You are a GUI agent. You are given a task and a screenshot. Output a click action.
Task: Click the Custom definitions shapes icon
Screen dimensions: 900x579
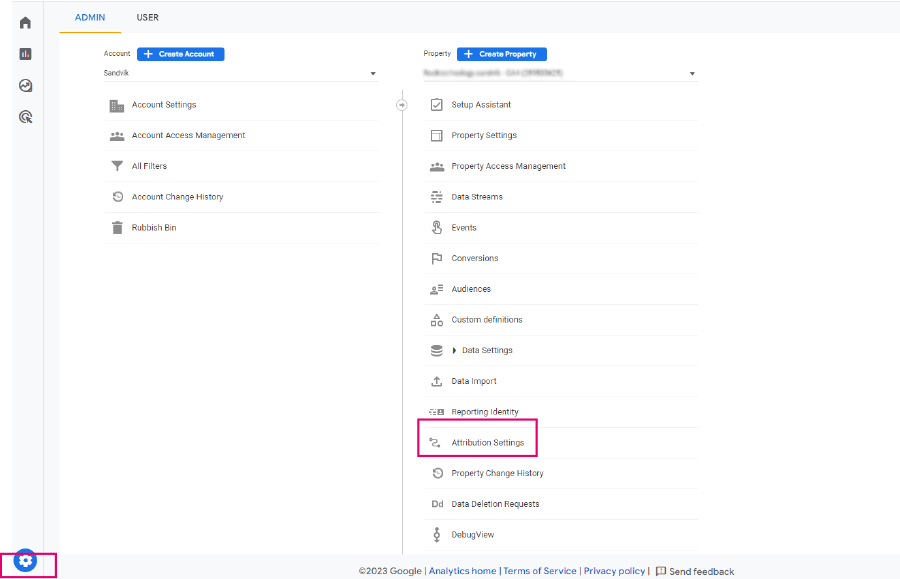coord(437,320)
